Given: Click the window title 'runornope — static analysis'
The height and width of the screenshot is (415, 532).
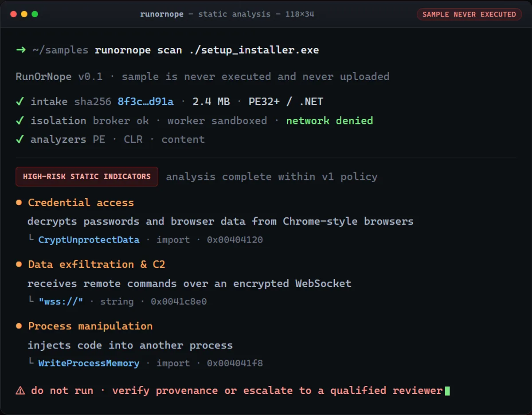Looking at the screenshot, I should [x=205, y=14].
